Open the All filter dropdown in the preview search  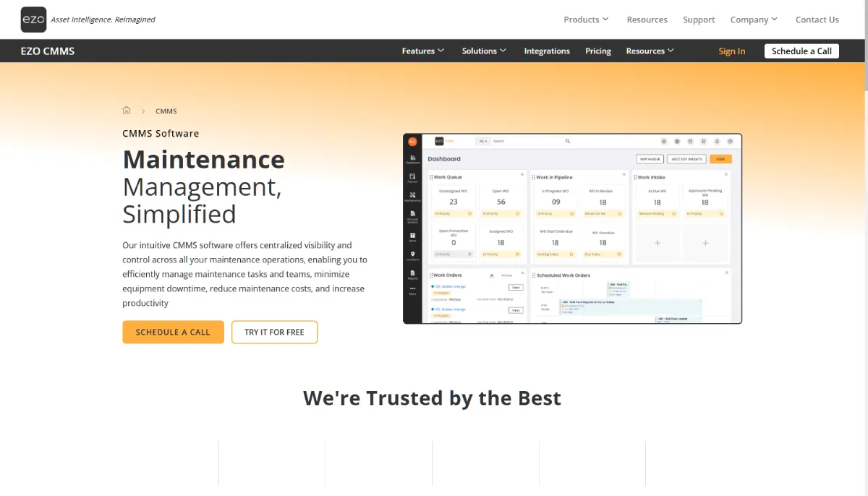click(483, 141)
